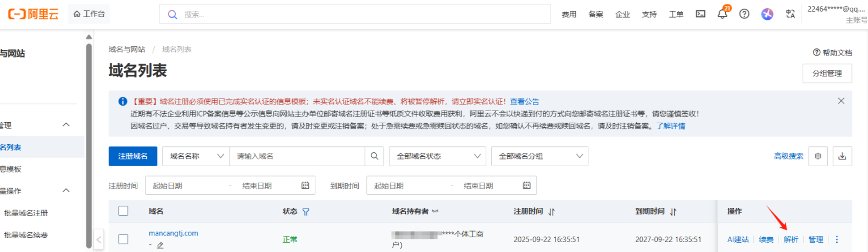Switch language using translate icon
868x252 pixels.
click(790, 14)
